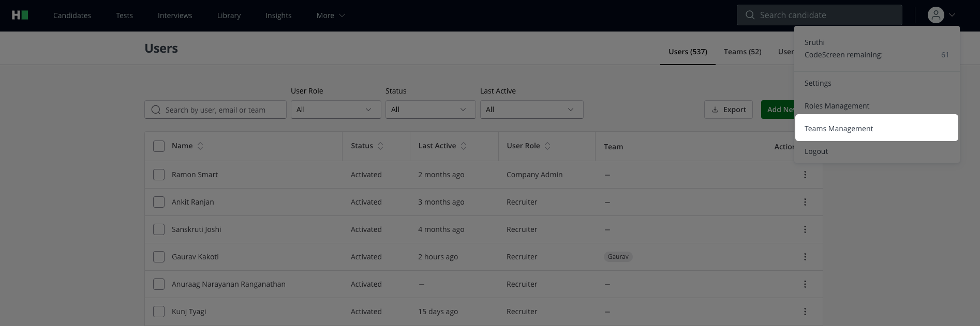Tick the checkbox beside Kunj Tyagi
This screenshot has width=980, height=326.
point(159,312)
